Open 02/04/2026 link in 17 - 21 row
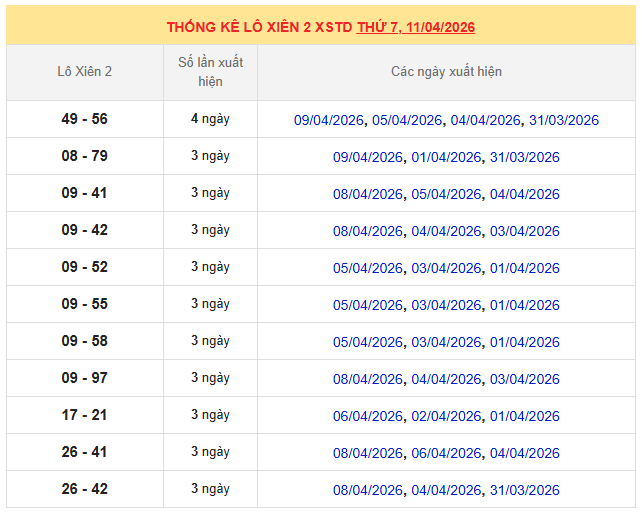642x512 pixels. [x=446, y=416]
